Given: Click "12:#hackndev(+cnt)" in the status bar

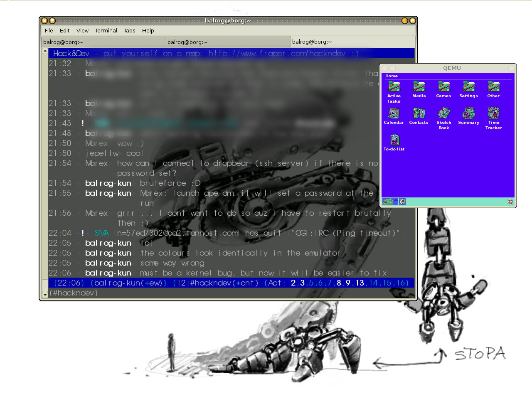Looking at the screenshot, I should [x=216, y=283].
